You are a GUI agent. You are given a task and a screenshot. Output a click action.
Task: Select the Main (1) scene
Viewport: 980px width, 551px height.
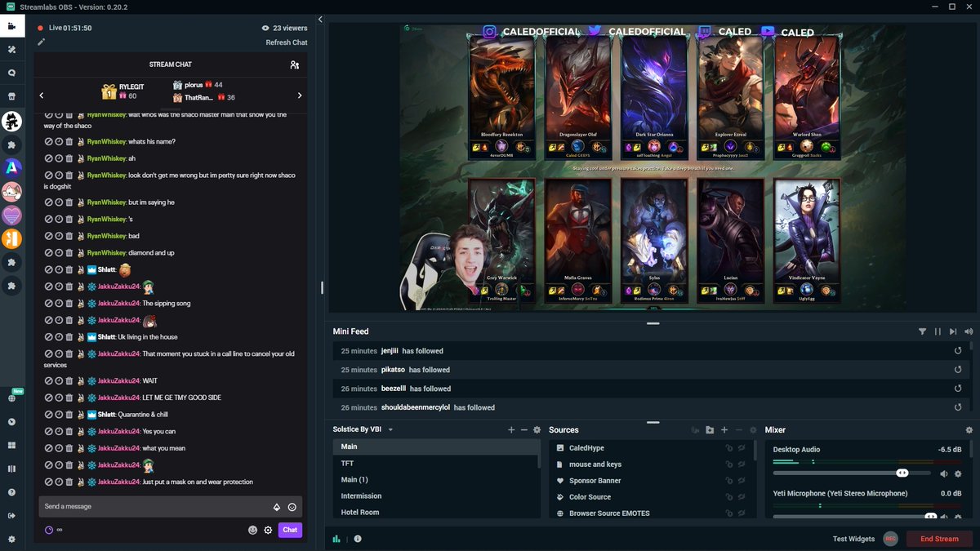point(436,479)
